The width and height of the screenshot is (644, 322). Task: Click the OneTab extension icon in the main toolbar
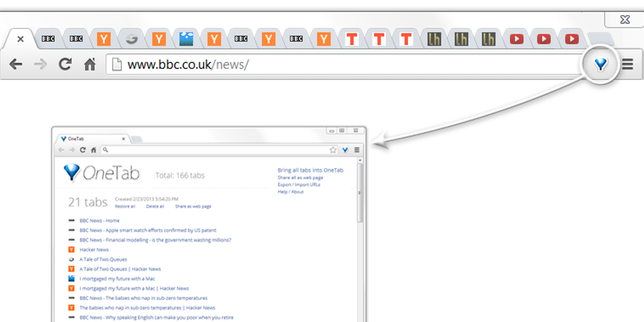tap(601, 64)
